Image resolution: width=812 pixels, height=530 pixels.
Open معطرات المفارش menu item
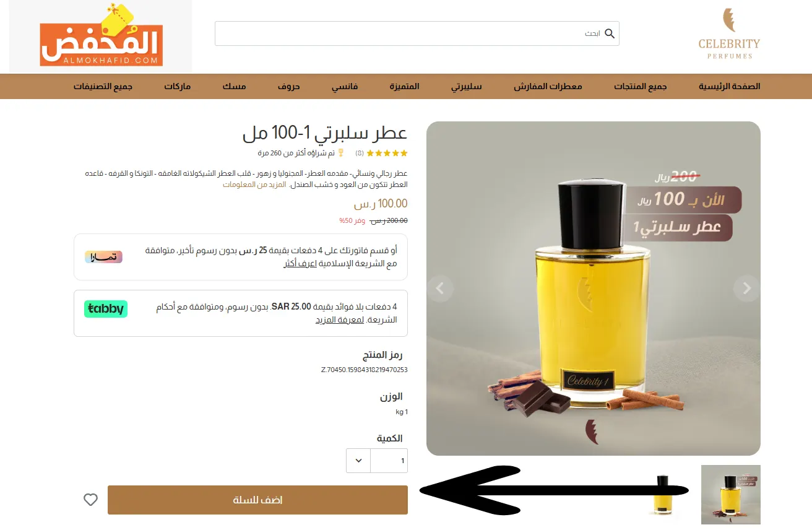548,86
